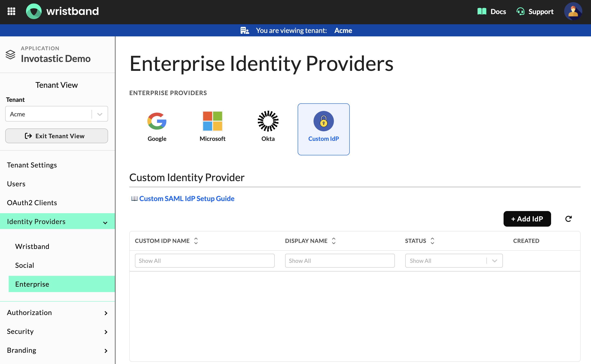Open Custom SAML IdP Setup Guide link
The height and width of the screenshot is (364, 591).
pos(187,199)
